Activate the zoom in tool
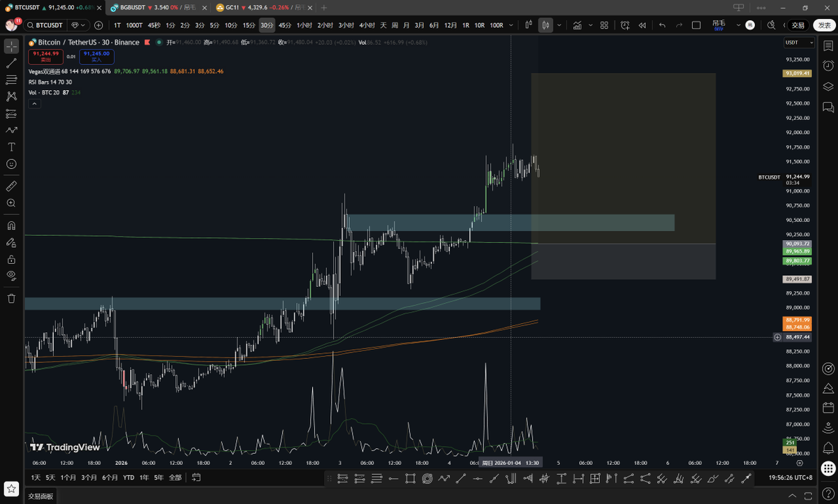 [x=11, y=203]
